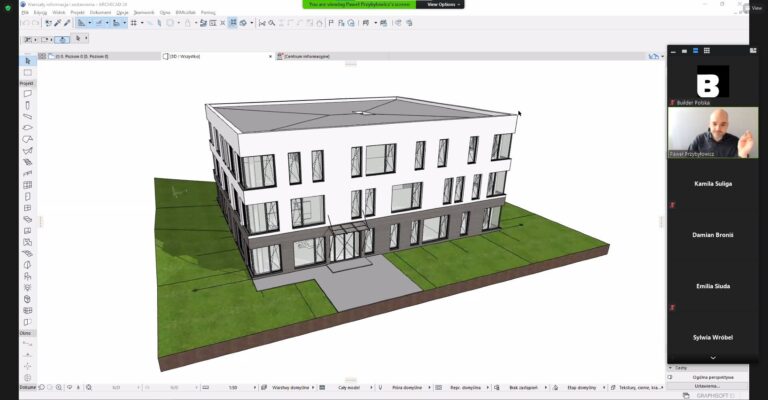Collapse the Okno toolbox section
The width and height of the screenshot is (768, 400).
(25, 333)
